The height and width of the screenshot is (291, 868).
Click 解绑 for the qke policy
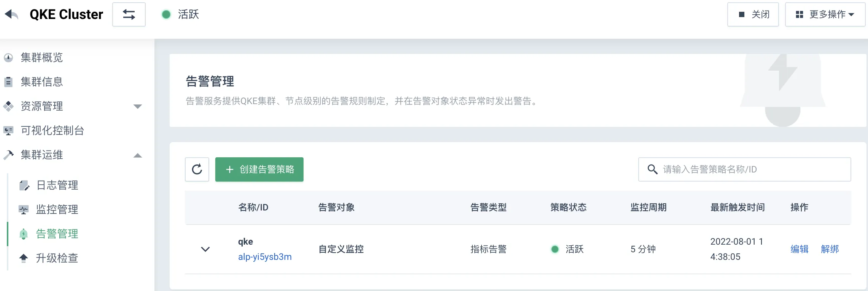830,249
